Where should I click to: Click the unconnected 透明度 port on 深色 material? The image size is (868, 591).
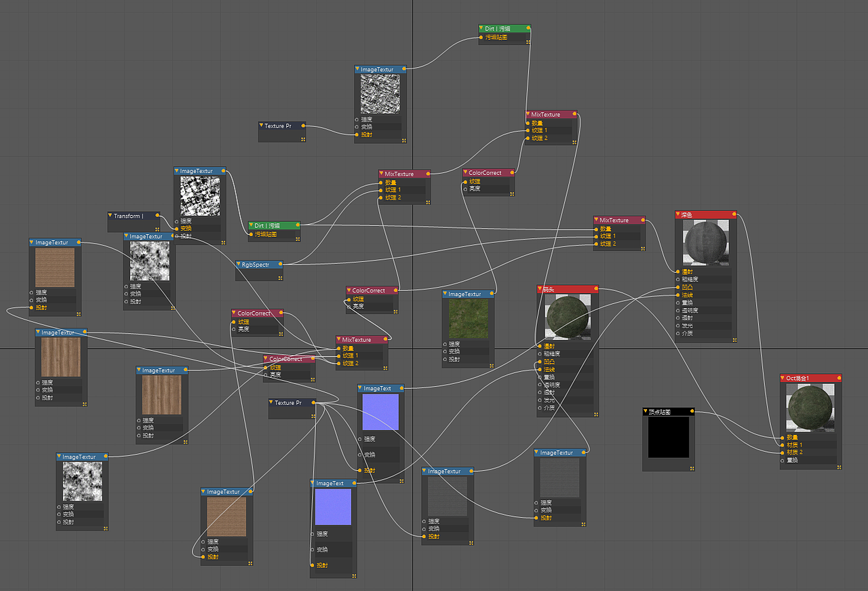pos(677,310)
